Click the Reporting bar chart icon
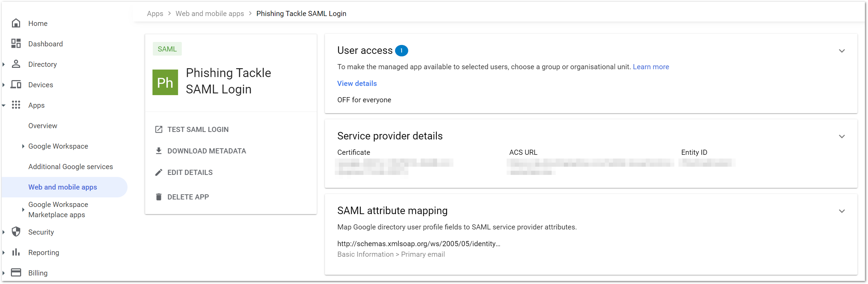The height and width of the screenshot is (284, 868). [x=16, y=252]
